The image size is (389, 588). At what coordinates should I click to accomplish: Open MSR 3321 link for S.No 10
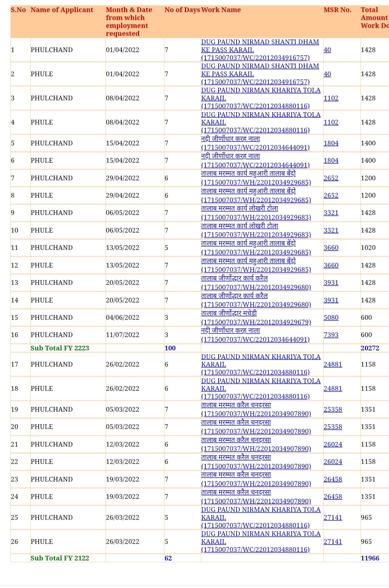click(x=331, y=230)
